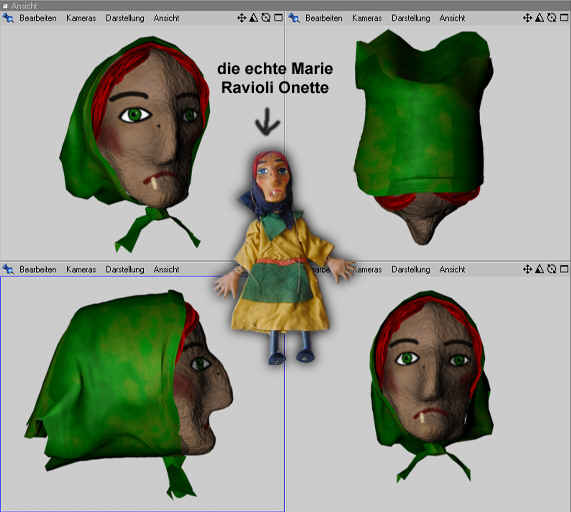Select the zoom triangle icon in top-view viewport
The image size is (571, 512).
click(540, 17)
